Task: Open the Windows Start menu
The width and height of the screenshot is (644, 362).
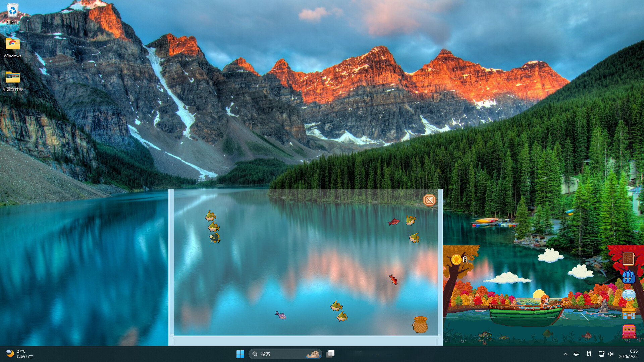Action: pyautogui.click(x=240, y=354)
